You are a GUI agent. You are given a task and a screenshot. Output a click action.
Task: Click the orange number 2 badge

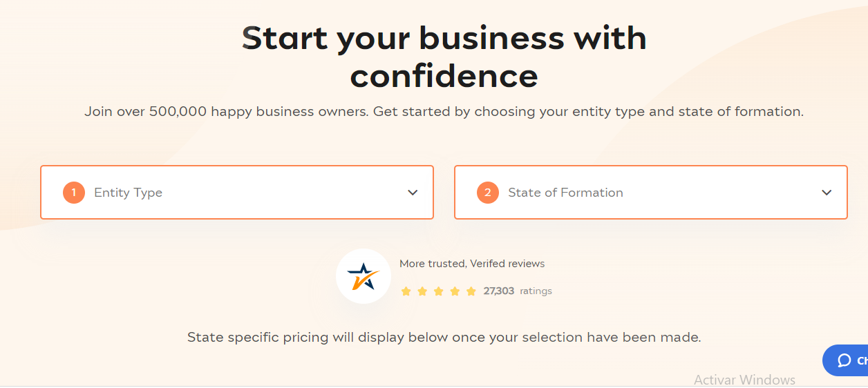click(x=487, y=193)
